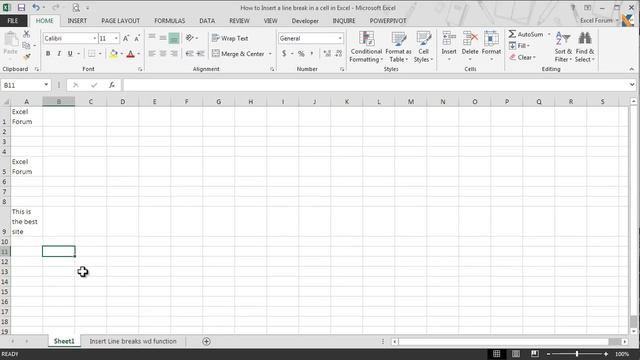Pick the yellow fill color

point(113,53)
